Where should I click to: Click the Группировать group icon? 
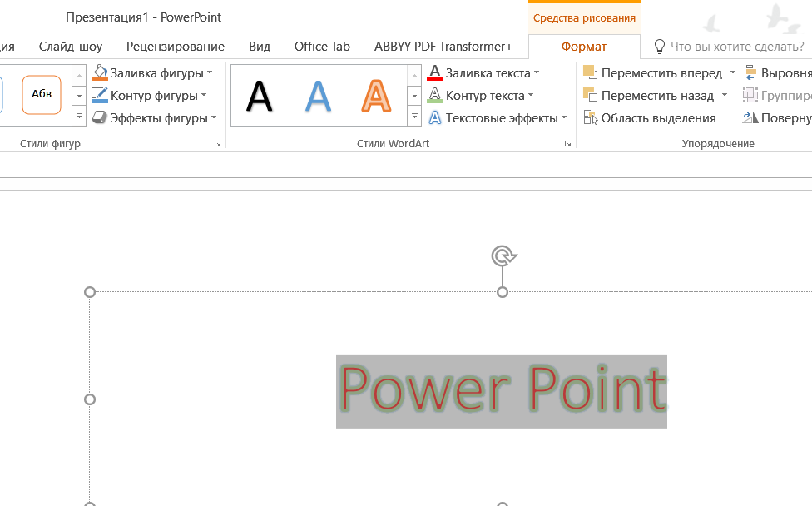tap(750, 96)
